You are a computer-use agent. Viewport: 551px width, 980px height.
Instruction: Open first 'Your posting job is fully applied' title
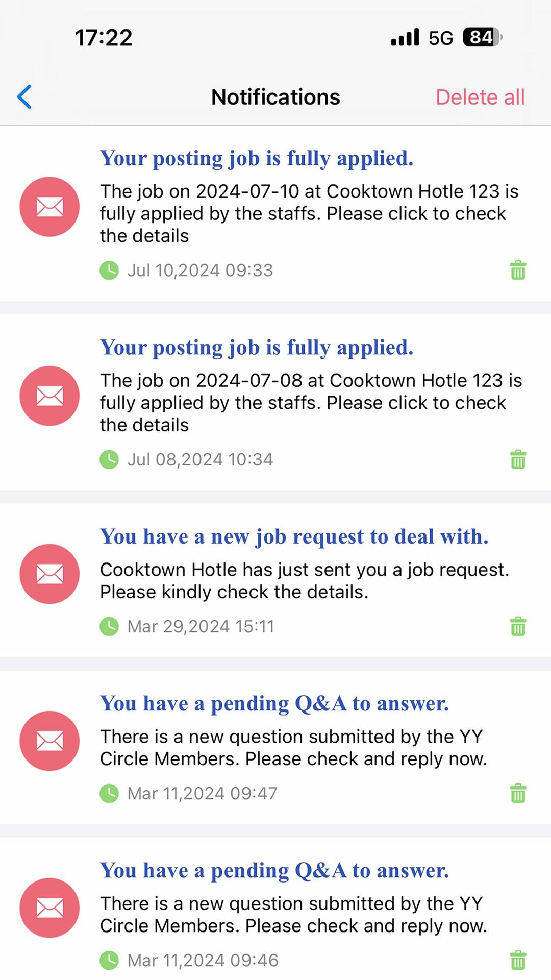pos(257,159)
